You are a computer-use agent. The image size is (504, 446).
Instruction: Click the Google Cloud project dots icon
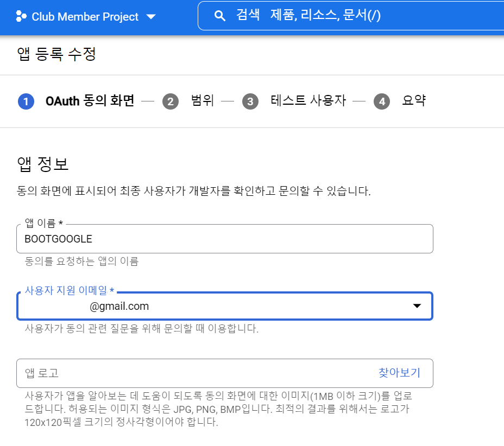pos(21,16)
